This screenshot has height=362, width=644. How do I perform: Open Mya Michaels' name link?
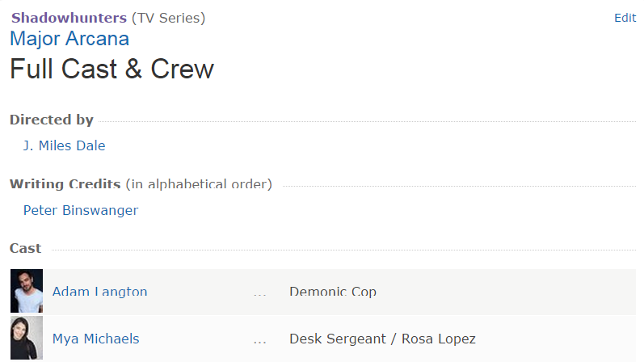(x=95, y=339)
